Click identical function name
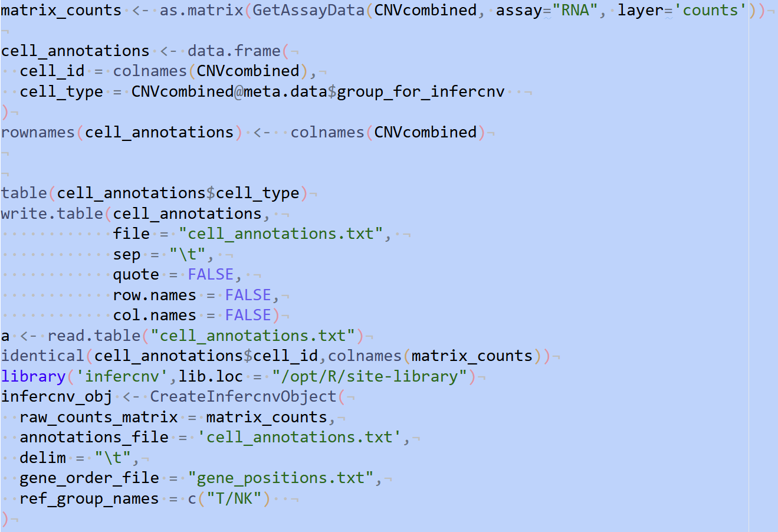The width and height of the screenshot is (778, 532). (43, 356)
